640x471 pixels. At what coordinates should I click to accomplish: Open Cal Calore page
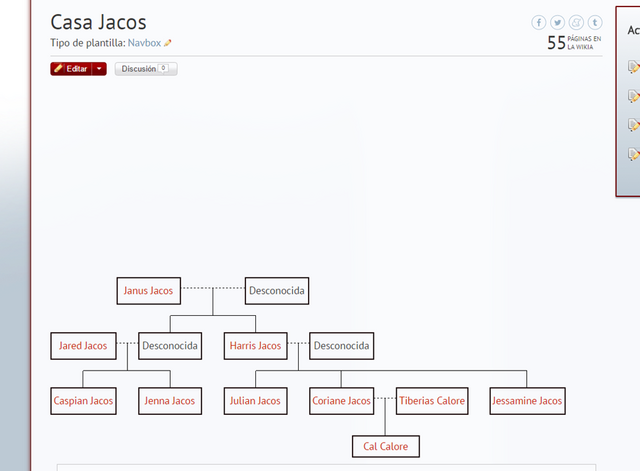(386, 446)
